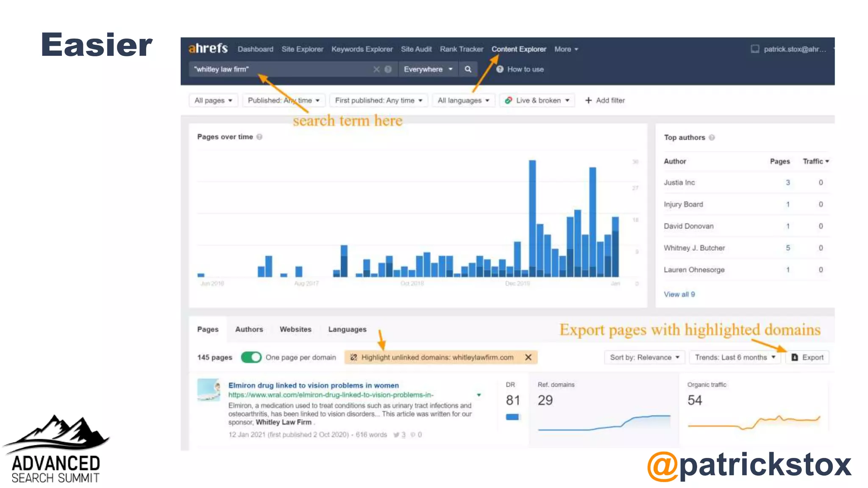Click the search magnifier icon
868x488 pixels.
[x=468, y=69]
